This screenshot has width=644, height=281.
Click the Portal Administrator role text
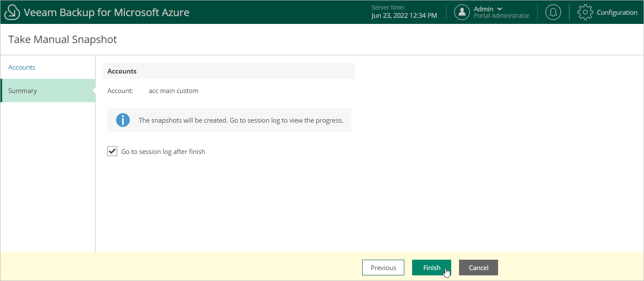[x=502, y=16]
